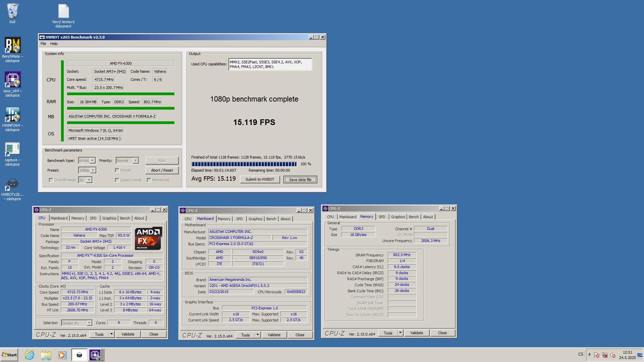The height and width of the screenshot is (362, 644).
Task: Open Tools dropdown arrow in CPU-Z Memory window
Action: [x=400, y=333]
